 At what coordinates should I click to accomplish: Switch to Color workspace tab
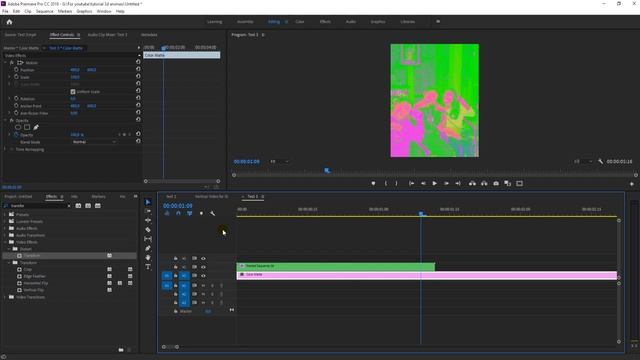(x=300, y=22)
